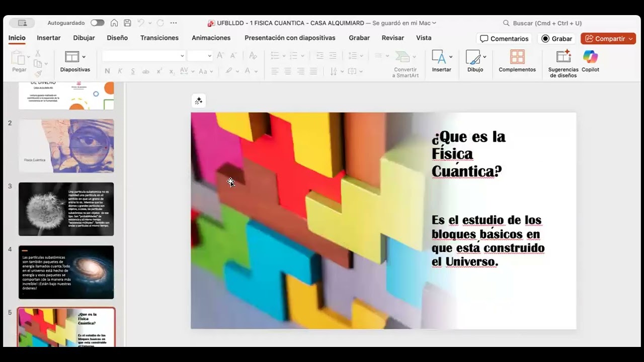Click the Format Painter brush icon
This screenshot has width=644, height=362.
coord(38,73)
